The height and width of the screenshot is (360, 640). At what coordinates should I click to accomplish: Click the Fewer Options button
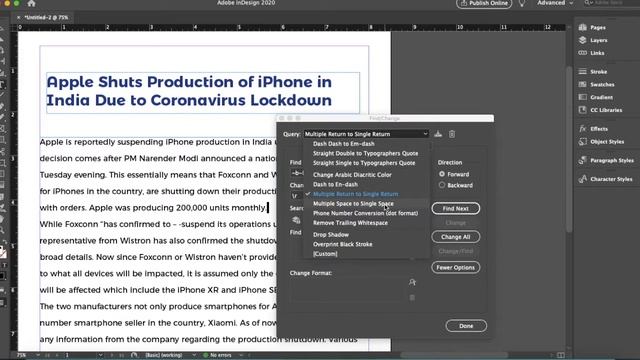(456, 267)
